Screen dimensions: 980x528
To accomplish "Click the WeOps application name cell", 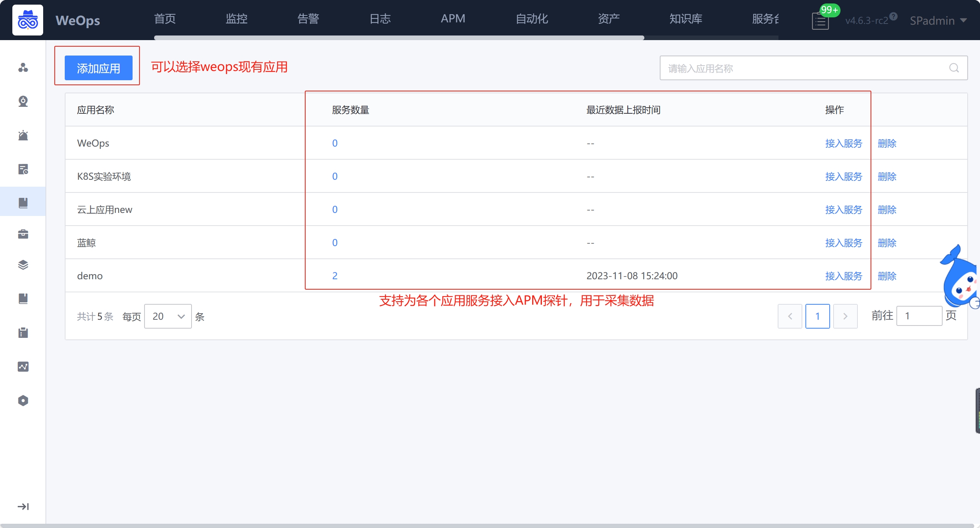I will point(93,143).
